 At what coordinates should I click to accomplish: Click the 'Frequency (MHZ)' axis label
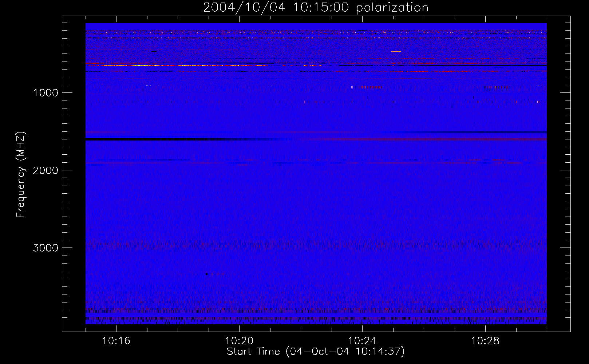coord(21,175)
